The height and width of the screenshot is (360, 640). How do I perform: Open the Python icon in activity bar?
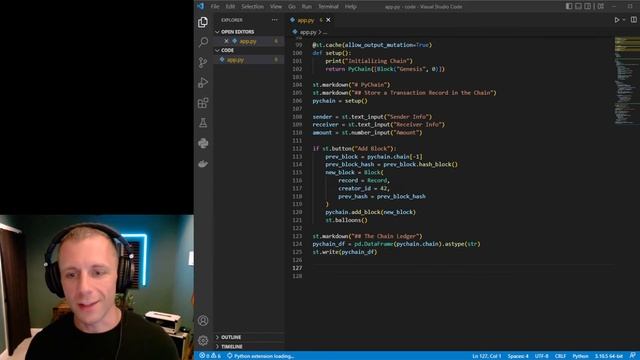(203, 143)
